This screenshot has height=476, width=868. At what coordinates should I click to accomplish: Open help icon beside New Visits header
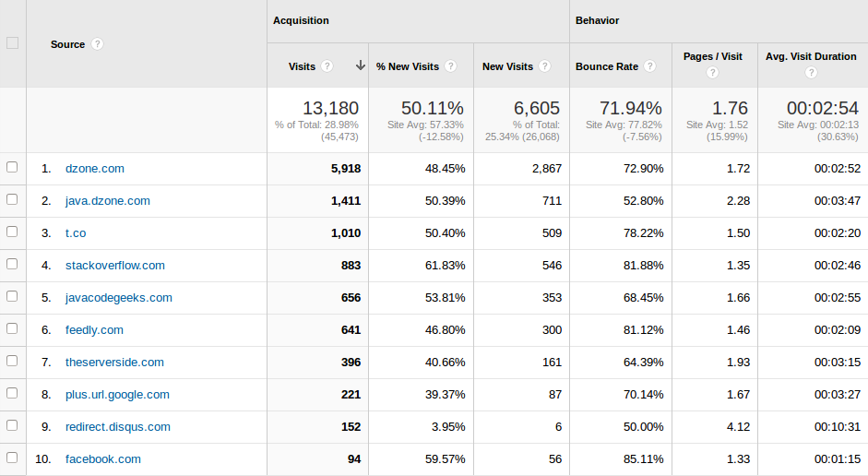[545, 66]
